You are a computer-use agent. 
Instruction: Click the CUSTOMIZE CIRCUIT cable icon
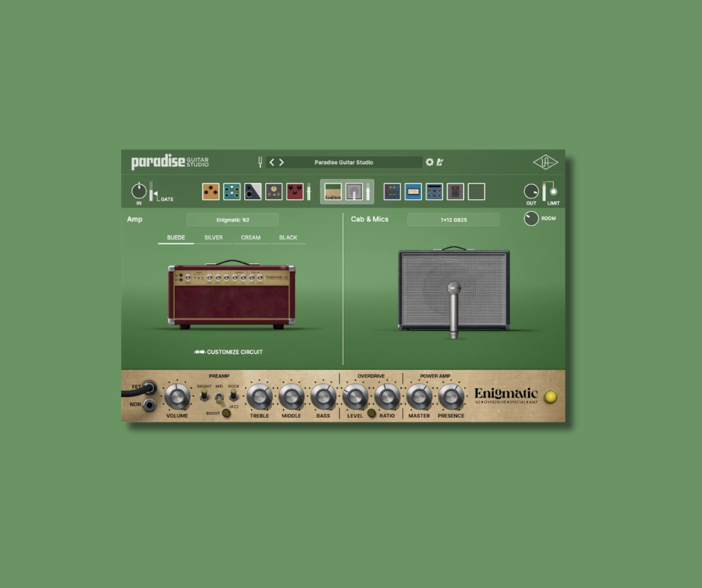[199, 351]
